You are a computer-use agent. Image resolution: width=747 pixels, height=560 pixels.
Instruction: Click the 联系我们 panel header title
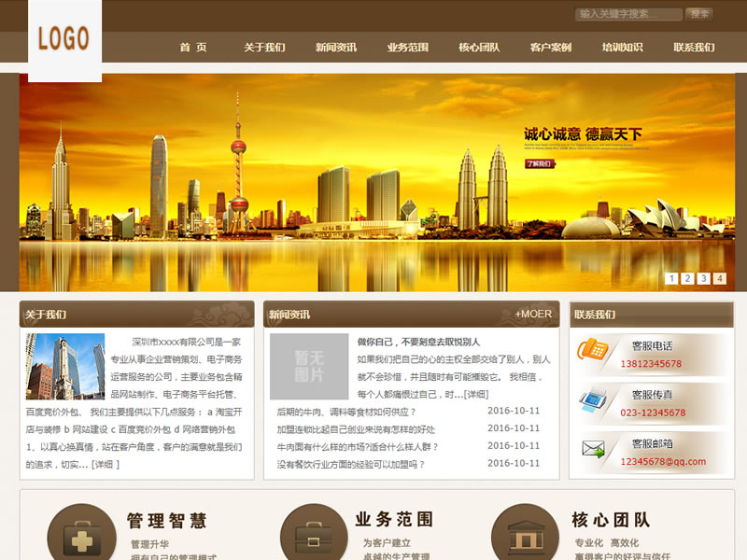595,315
